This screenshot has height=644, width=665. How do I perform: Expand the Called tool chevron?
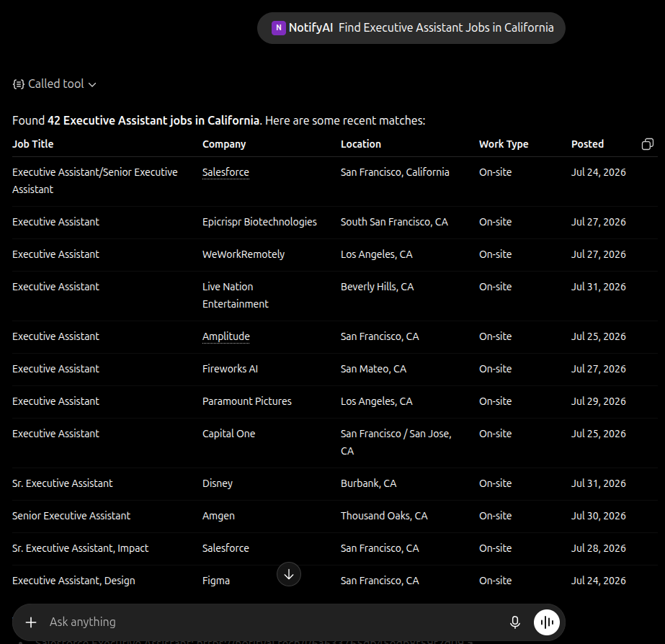point(92,85)
